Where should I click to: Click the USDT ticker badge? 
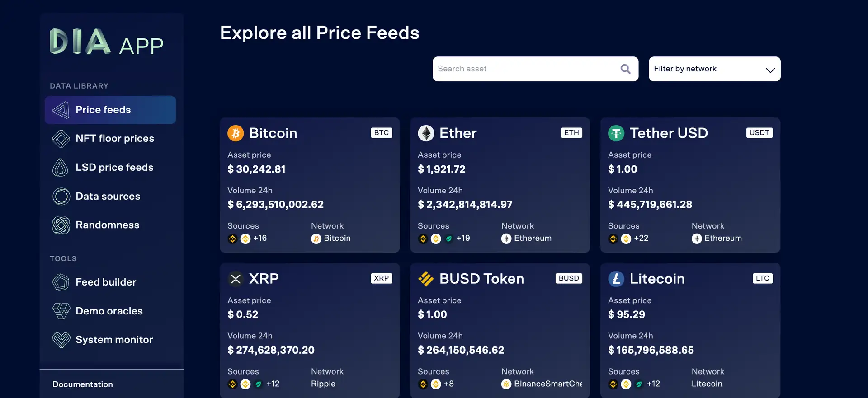tap(759, 133)
